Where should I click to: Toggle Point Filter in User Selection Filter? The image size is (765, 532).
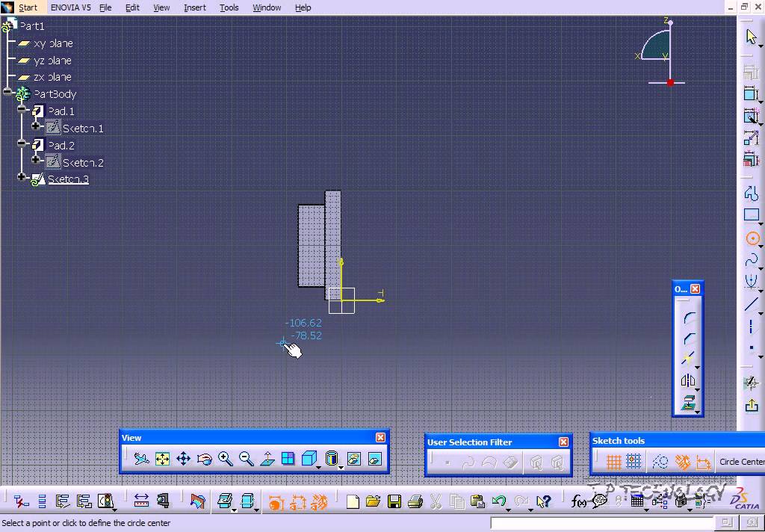(x=447, y=463)
